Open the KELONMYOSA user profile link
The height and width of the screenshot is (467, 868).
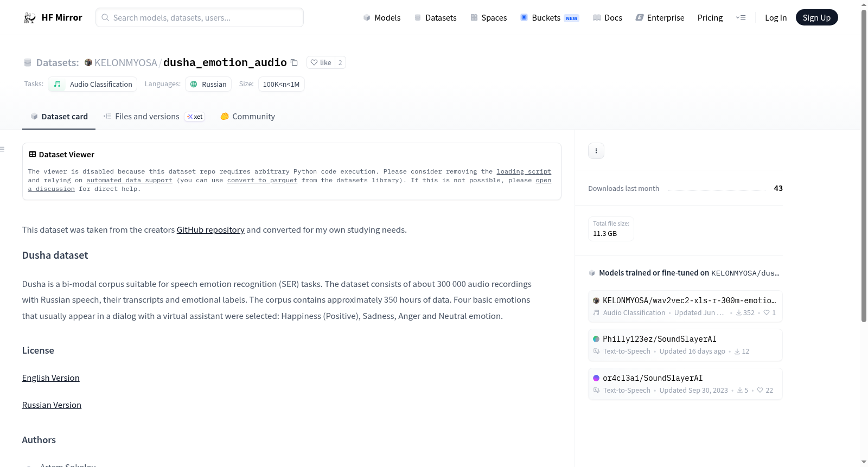coord(126,62)
